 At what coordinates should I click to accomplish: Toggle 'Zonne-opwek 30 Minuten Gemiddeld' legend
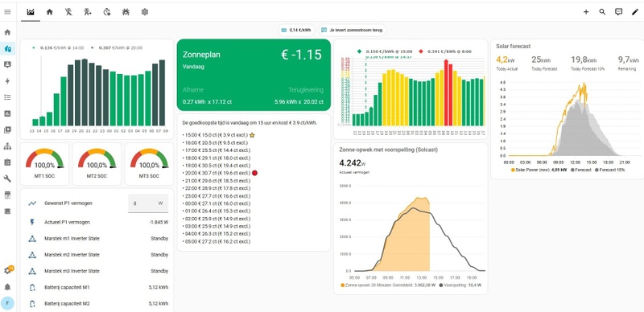[388, 285]
